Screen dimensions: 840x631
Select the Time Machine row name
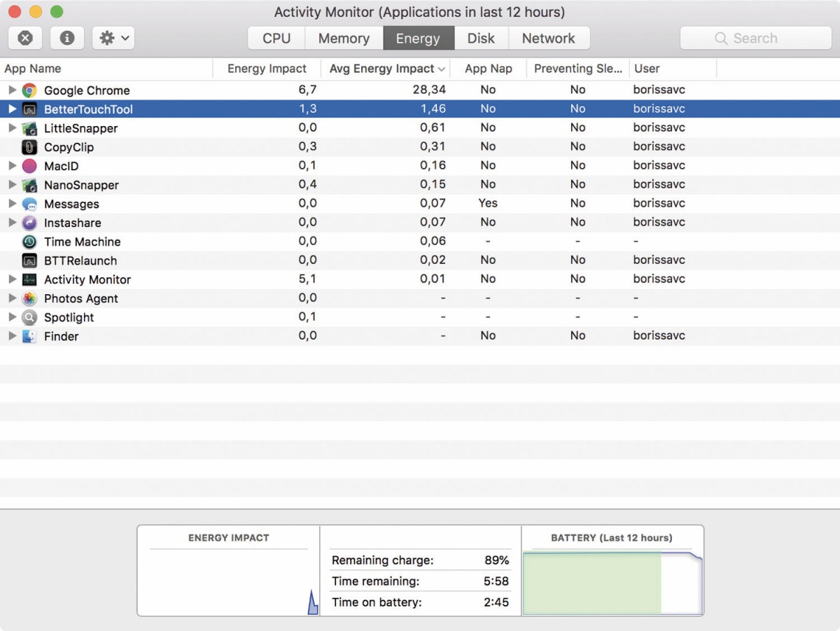(82, 242)
